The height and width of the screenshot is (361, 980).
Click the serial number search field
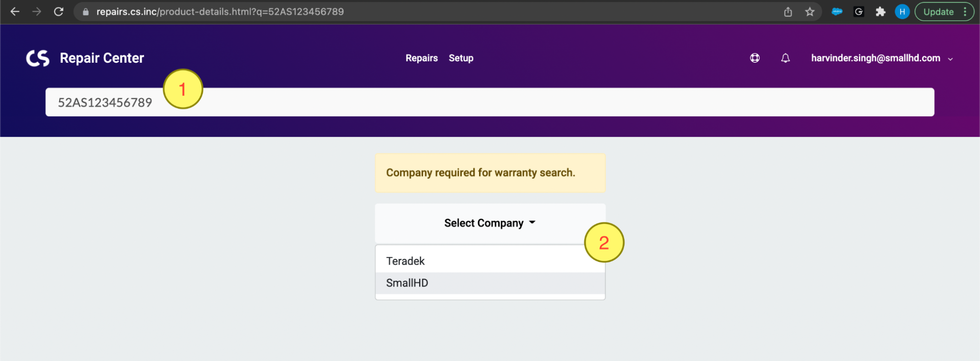pyautogui.click(x=490, y=102)
